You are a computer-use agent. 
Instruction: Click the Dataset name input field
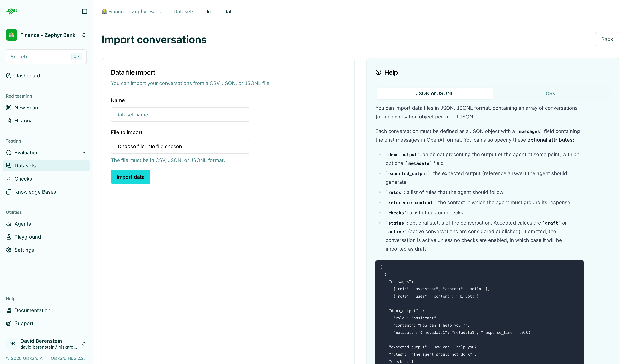[180, 114]
